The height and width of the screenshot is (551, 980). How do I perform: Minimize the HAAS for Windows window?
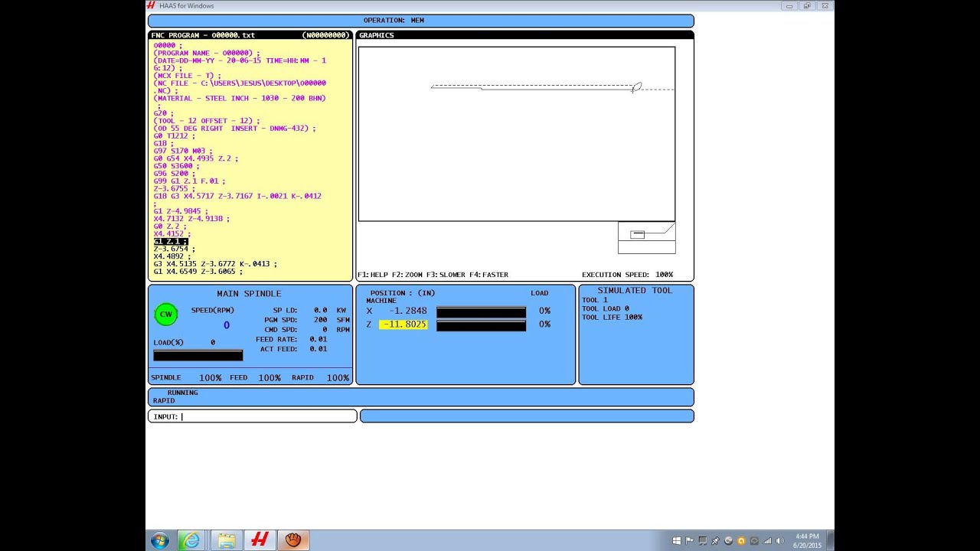(790, 5)
